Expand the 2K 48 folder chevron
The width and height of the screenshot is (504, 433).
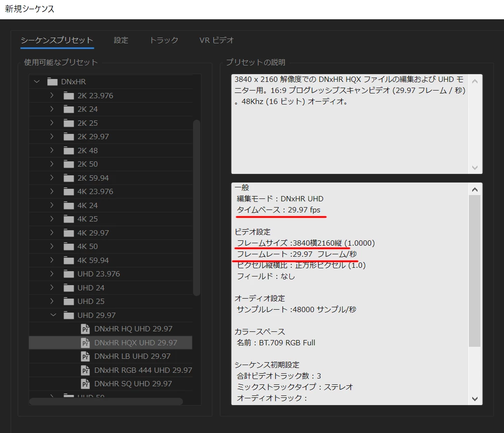(x=52, y=150)
